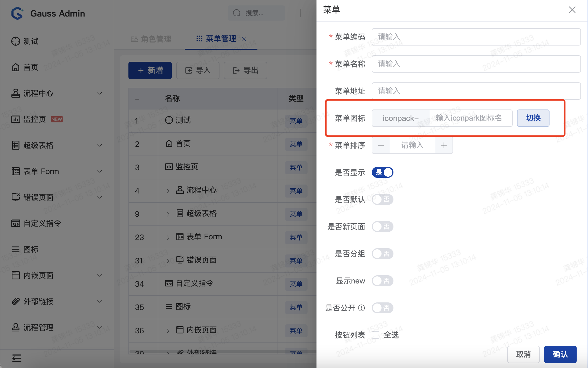Click the 确认 button in the drawer

(x=560, y=354)
